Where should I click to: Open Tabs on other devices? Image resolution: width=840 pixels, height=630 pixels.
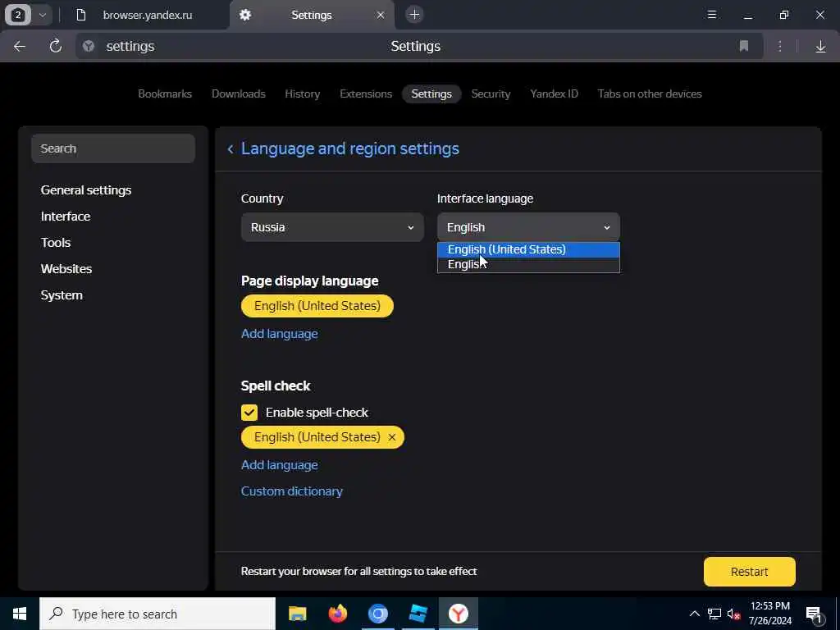point(650,94)
